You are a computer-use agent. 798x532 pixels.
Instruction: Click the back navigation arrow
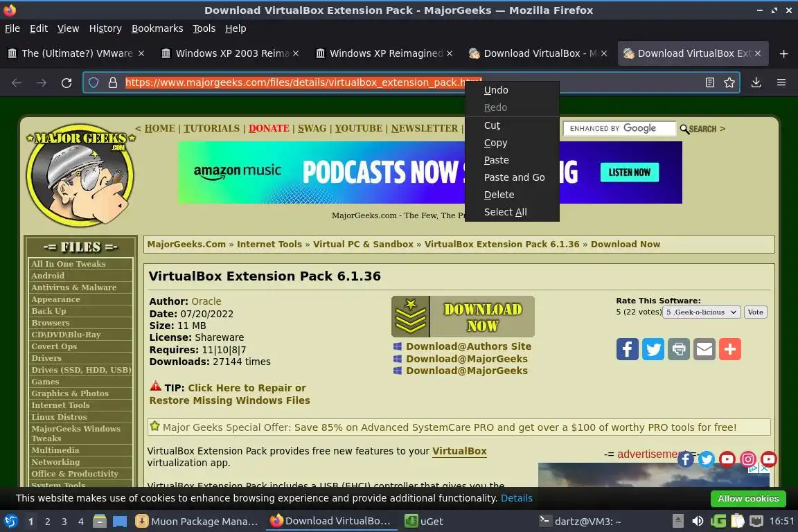coord(17,83)
